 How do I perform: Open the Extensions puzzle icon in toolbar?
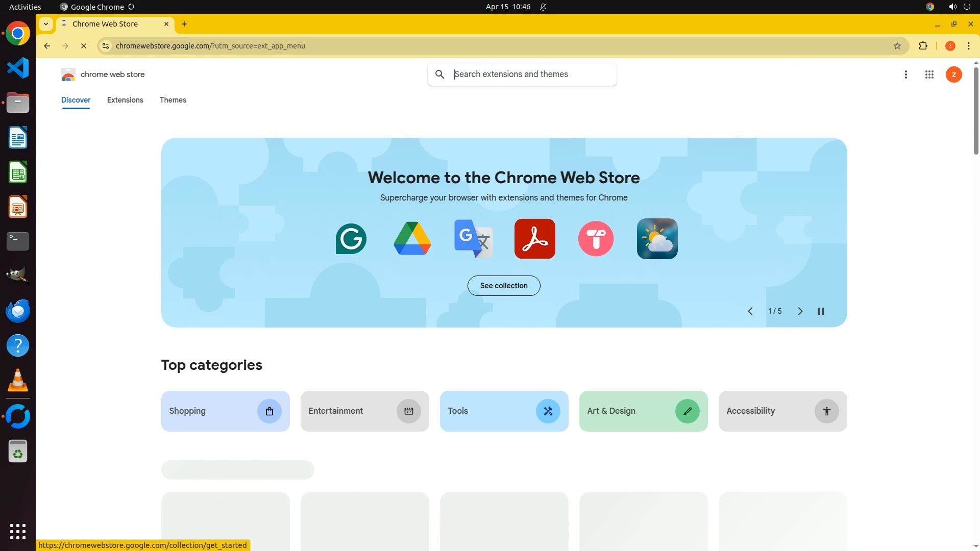coord(923,46)
